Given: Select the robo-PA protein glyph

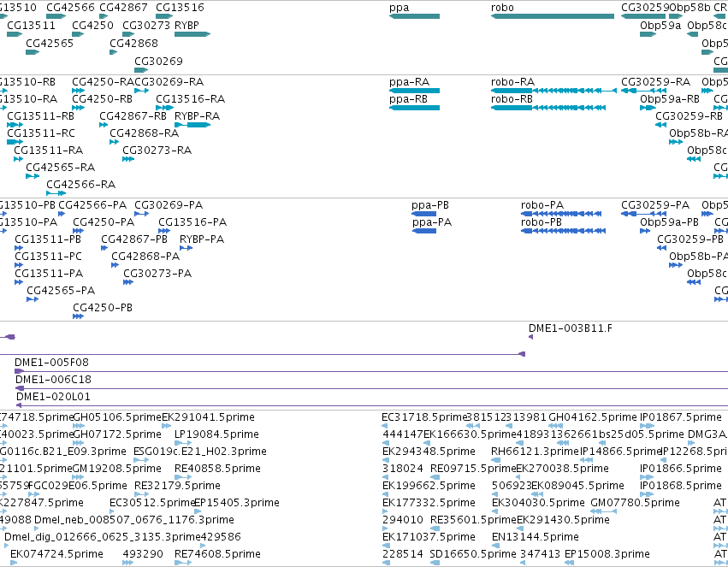Looking at the screenshot, I should pos(561,214).
